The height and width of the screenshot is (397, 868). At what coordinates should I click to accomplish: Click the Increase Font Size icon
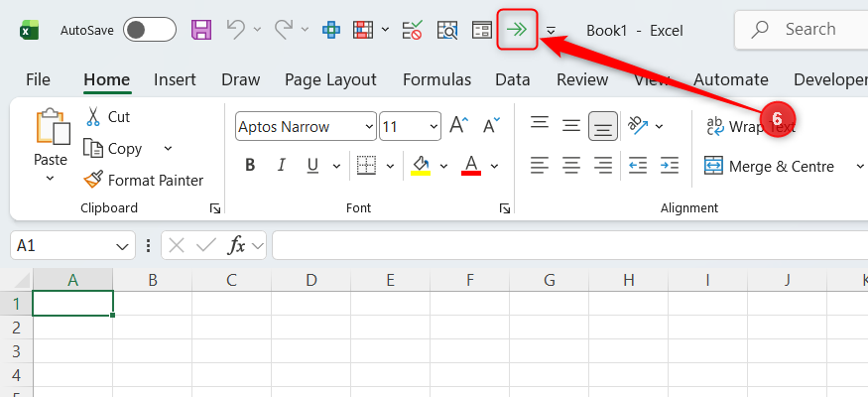[458, 126]
